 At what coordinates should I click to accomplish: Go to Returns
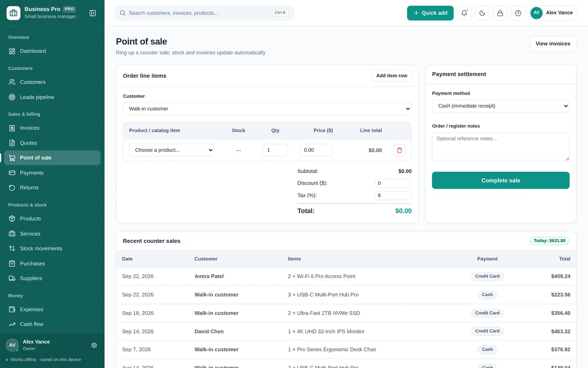click(52, 188)
